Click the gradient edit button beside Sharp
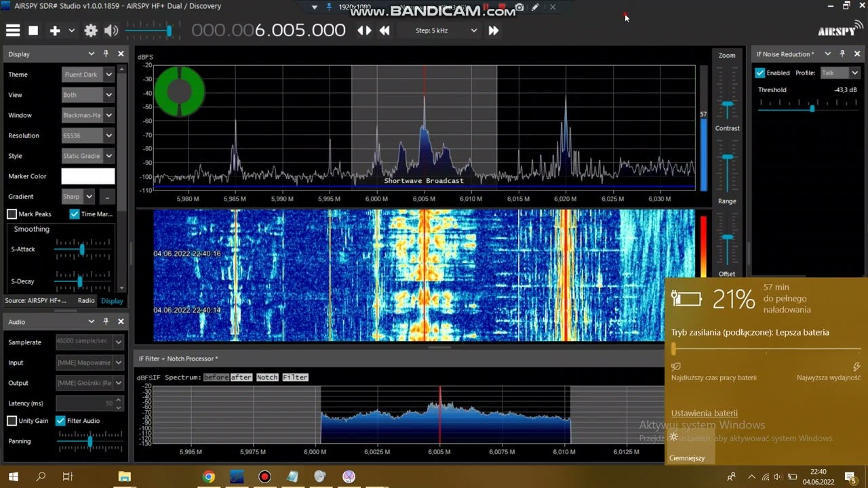Screen dimensions: 868x488 [106, 197]
